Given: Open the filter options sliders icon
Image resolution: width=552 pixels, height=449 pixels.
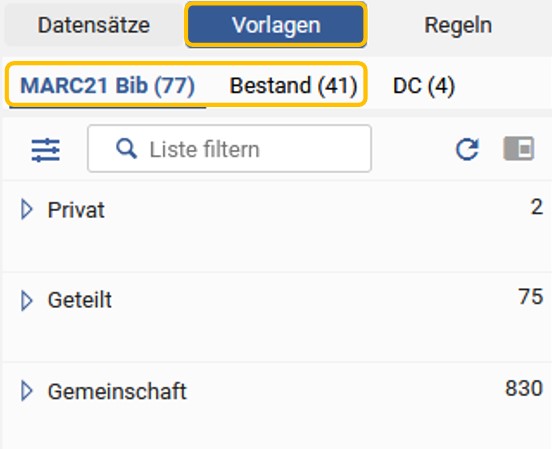Looking at the screenshot, I should pyautogui.click(x=46, y=150).
